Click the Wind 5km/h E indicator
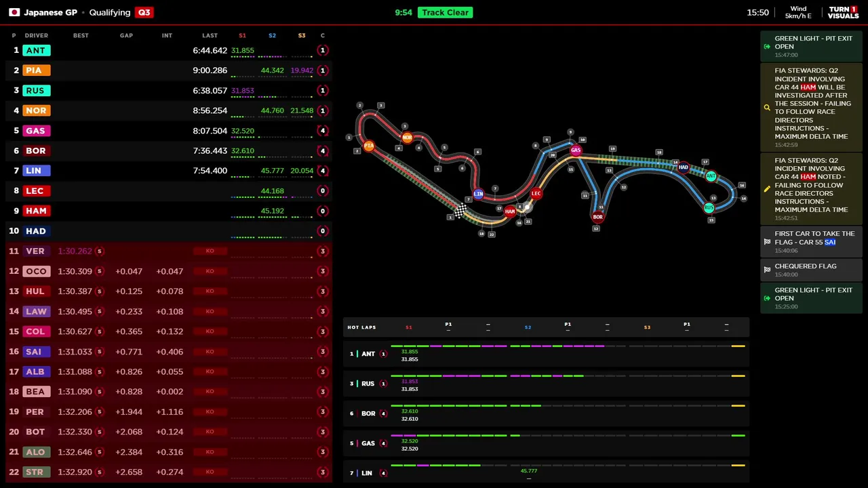 (x=798, y=12)
